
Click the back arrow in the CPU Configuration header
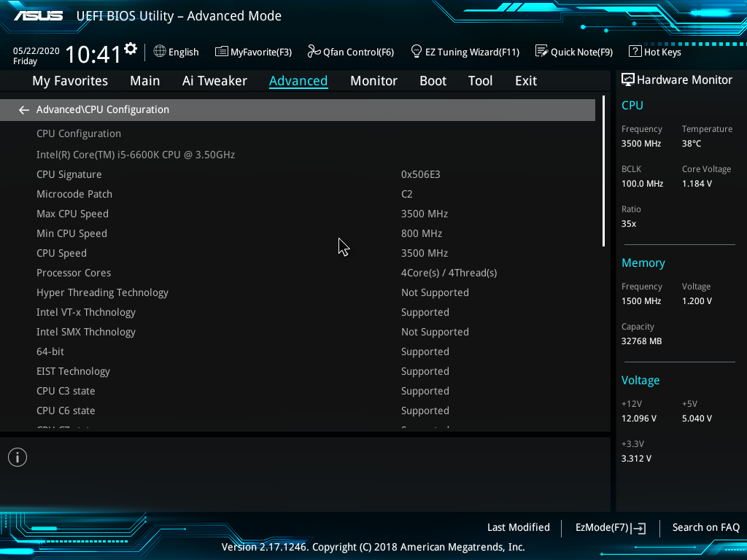[24, 110]
